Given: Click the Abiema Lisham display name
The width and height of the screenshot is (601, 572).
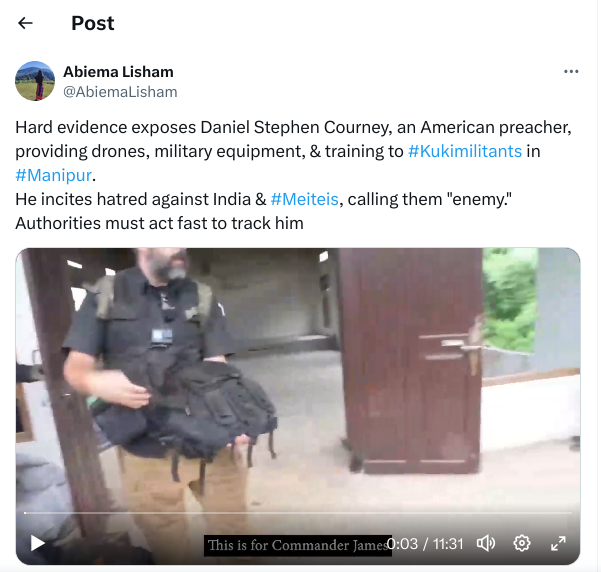Looking at the screenshot, I should (x=118, y=72).
